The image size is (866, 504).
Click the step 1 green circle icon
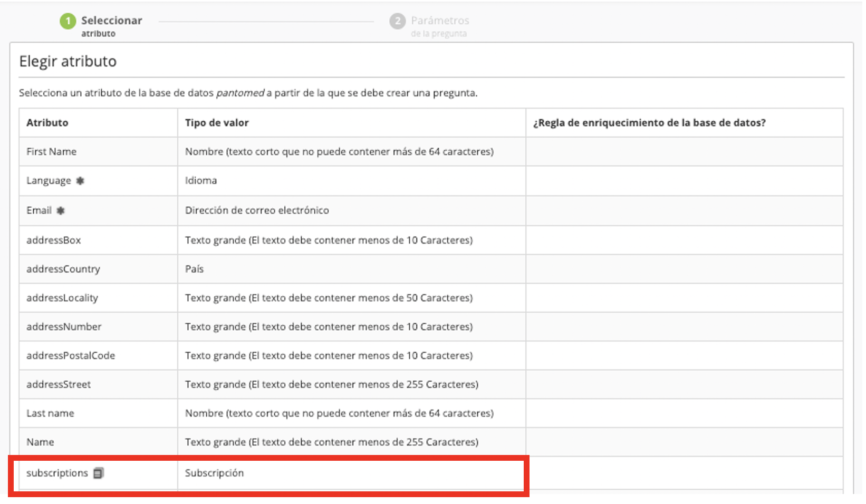point(68,21)
